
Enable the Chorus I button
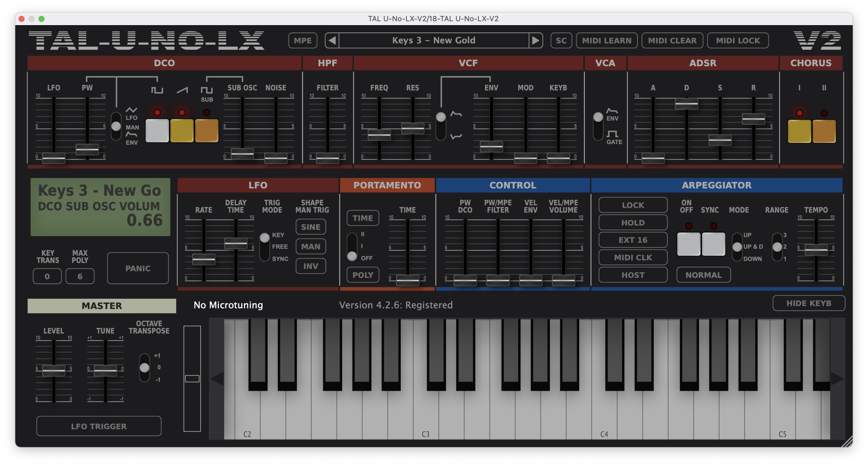point(799,131)
